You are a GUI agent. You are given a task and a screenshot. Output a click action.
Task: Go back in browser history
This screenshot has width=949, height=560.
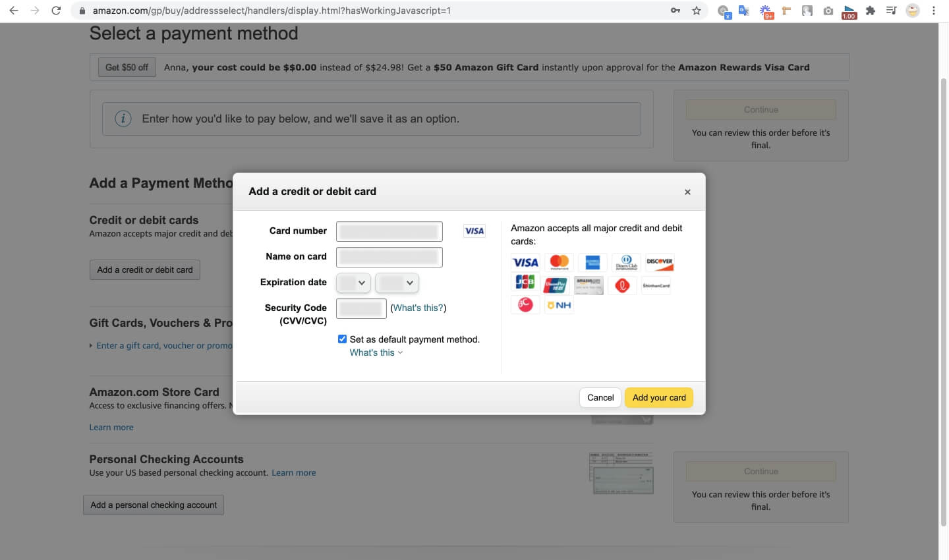point(14,11)
